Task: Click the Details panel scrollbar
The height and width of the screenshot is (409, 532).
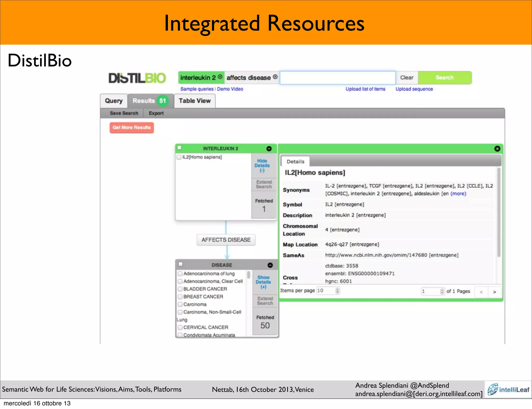Action: (498, 212)
